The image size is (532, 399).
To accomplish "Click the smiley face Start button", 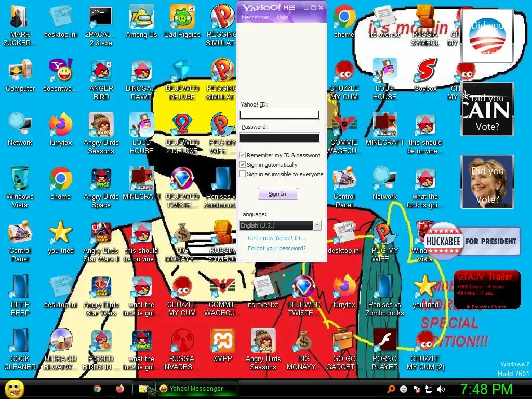I will tap(15, 389).
